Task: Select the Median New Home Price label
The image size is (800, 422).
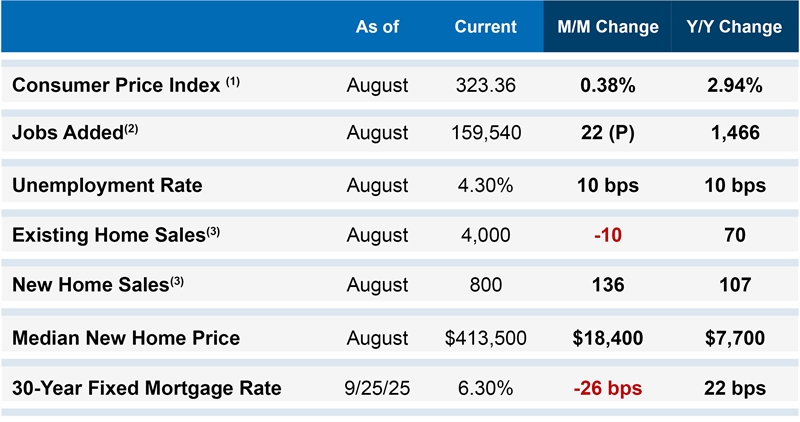Action: click(126, 338)
